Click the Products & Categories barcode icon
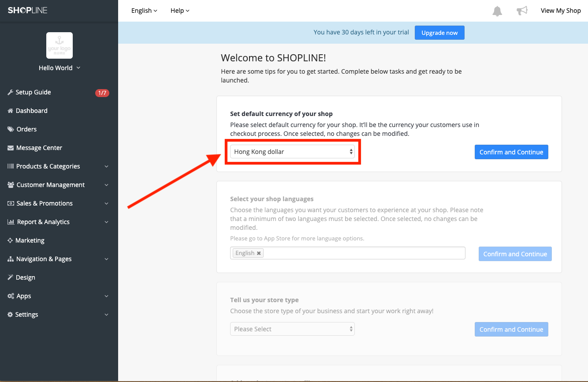The image size is (588, 382). (x=11, y=166)
